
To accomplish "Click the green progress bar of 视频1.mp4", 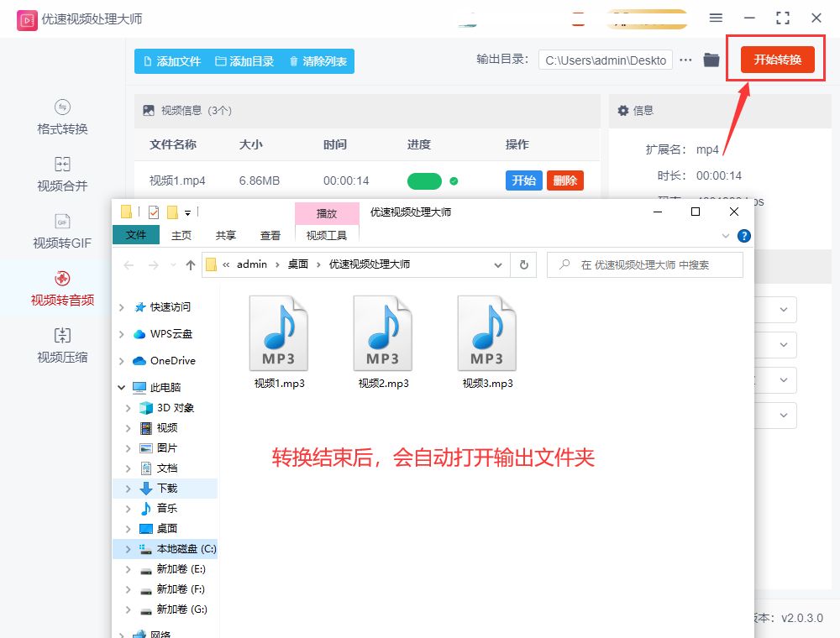I will 424,181.
